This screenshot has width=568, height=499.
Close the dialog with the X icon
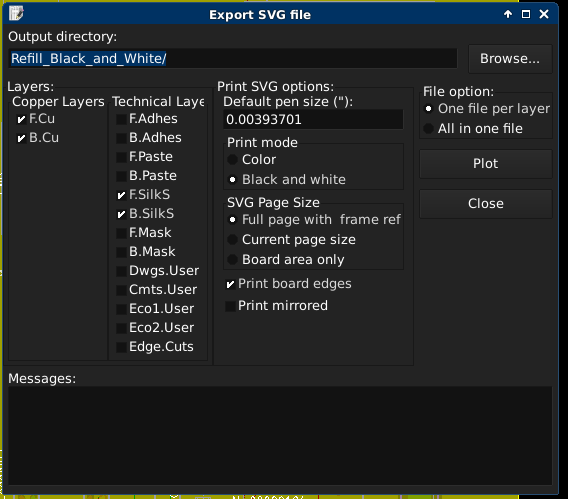tap(544, 14)
